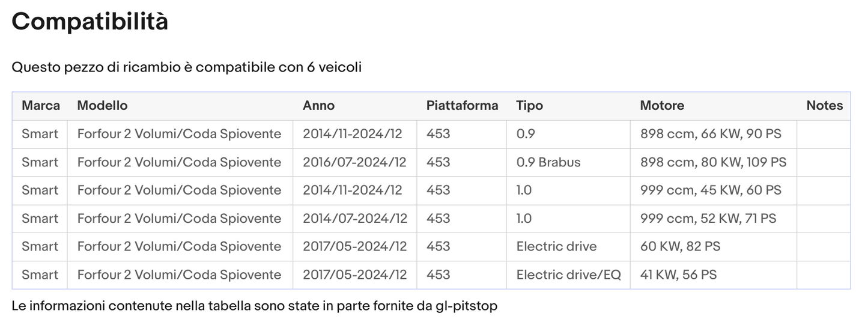Click the gl-pitstop information footnote text
The height and width of the screenshot is (322, 868).
[x=255, y=306]
